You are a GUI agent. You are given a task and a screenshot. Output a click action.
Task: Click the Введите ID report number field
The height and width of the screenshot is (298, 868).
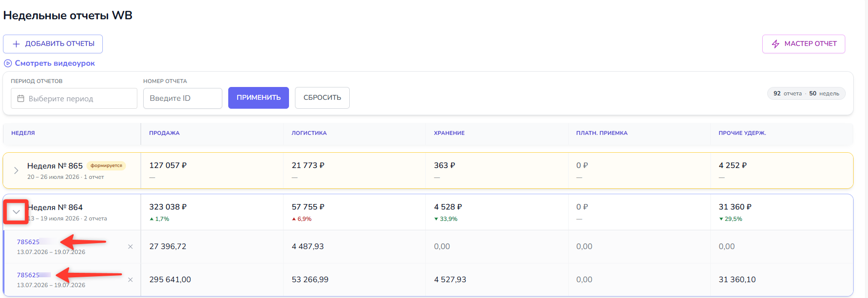coord(183,98)
